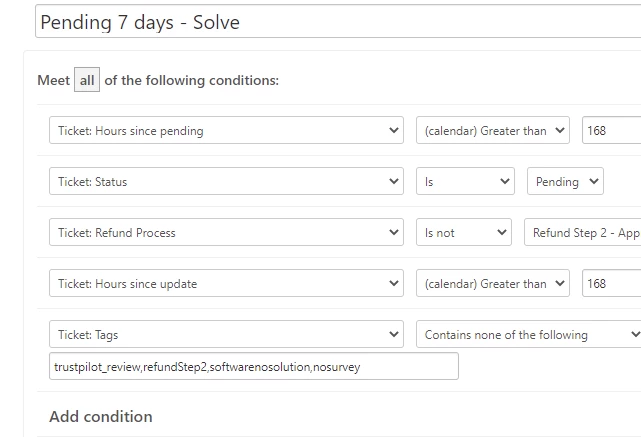Screen dimensions: 641x437
Task: Open the status 'Is' operator dropdown
Action: tap(465, 182)
